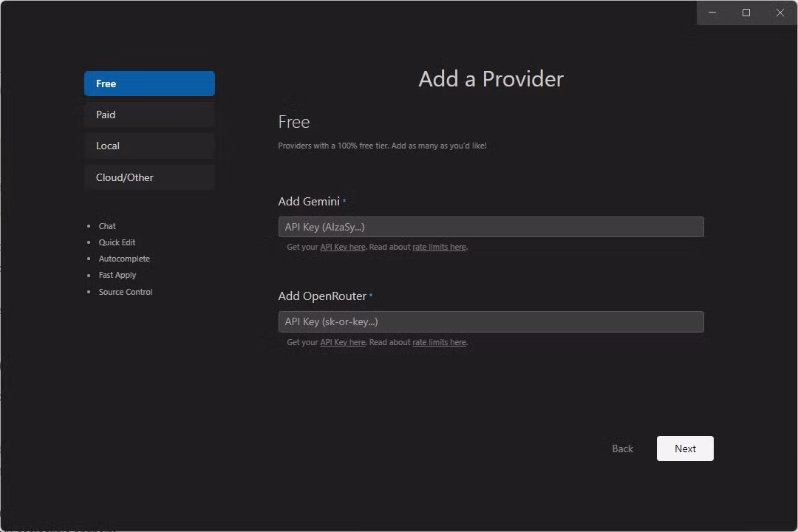Maximize the window
This screenshot has height=532, width=798.
click(x=746, y=13)
